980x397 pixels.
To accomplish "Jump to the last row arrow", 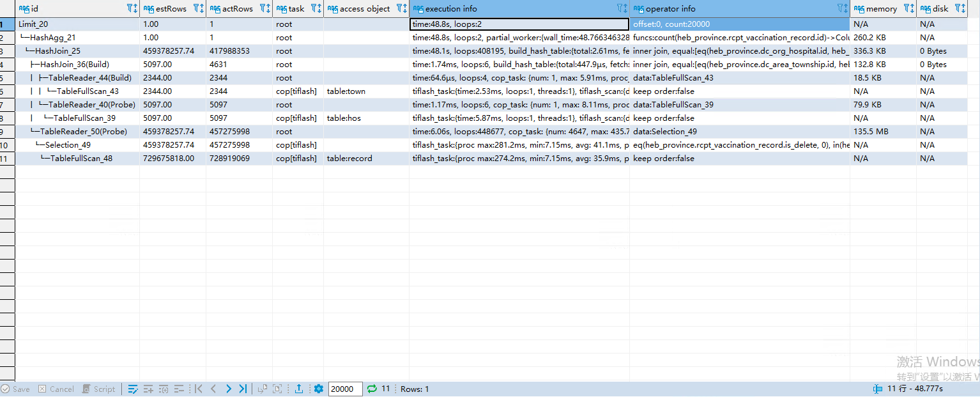I will [x=243, y=389].
